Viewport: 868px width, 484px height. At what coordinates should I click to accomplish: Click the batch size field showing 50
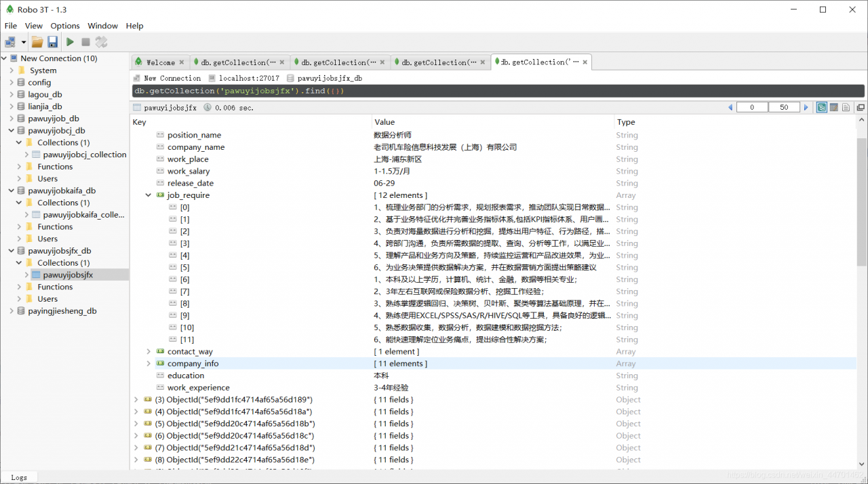[784, 107]
